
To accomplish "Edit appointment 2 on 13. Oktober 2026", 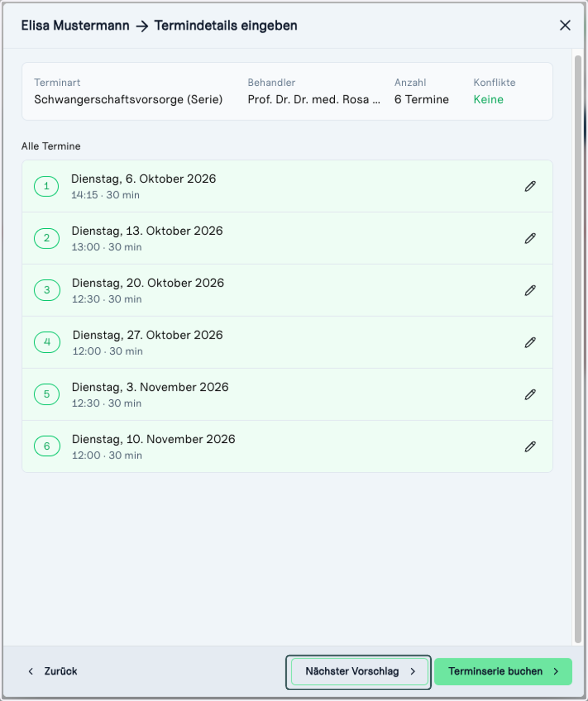I will tap(530, 238).
